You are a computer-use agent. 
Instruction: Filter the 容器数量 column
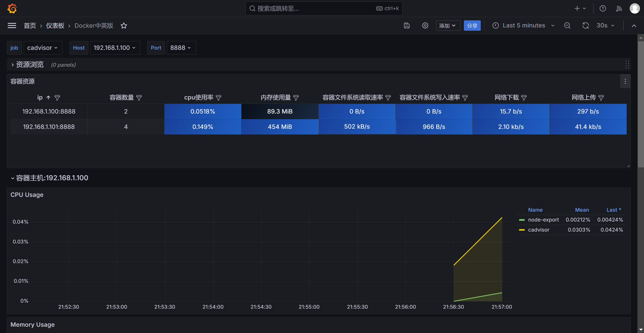coord(139,98)
